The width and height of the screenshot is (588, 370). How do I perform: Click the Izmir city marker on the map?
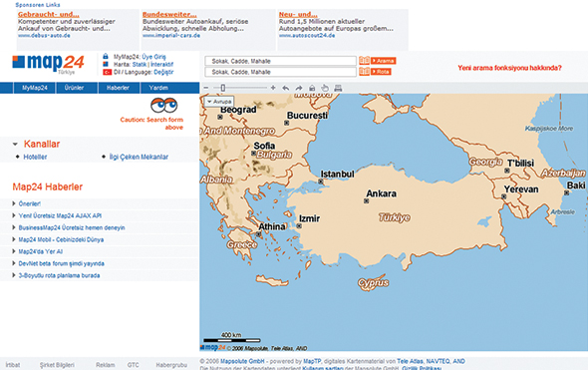(x=299, y=226)
